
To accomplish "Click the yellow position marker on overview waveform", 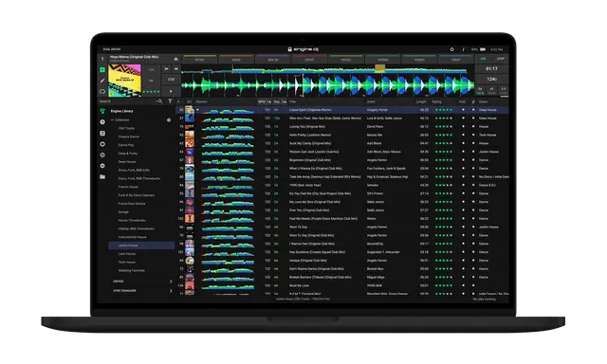I will tap(379, 68).
